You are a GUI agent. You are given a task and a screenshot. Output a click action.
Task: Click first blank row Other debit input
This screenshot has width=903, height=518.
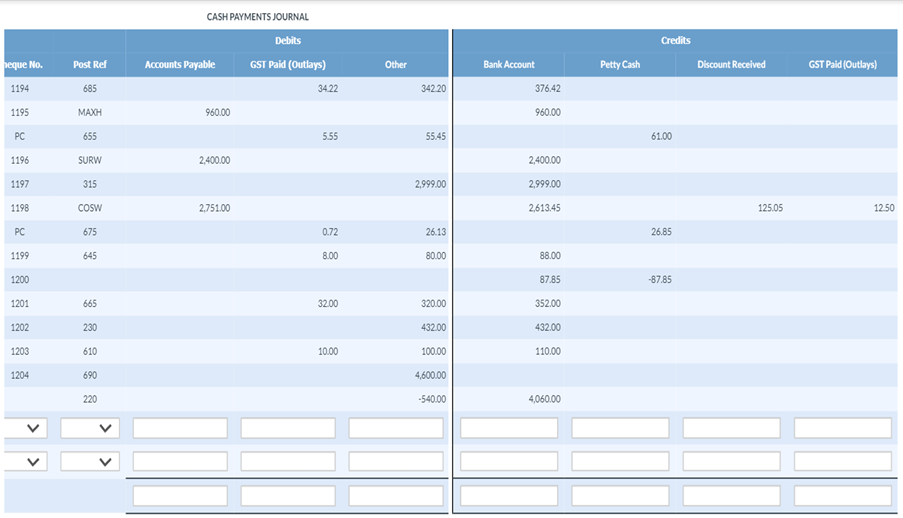click(x=396, y=428)
